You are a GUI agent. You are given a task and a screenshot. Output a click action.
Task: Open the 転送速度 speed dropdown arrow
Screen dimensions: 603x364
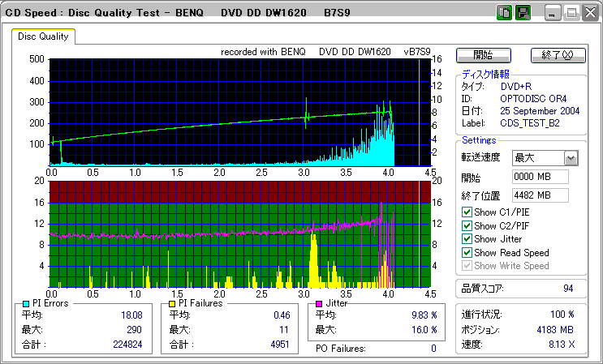point(571,157)
